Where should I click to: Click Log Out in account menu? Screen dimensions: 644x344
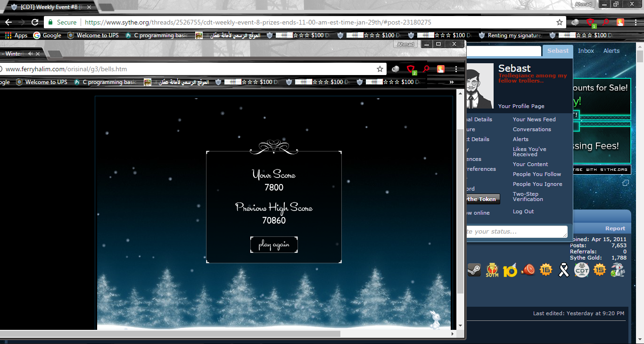[x=523, y=211]
